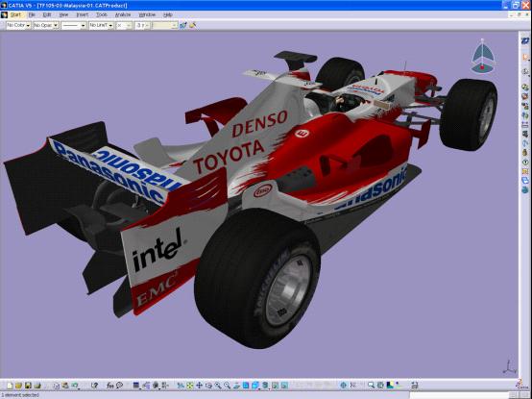Screen dimensions: 532x399
Task: Save the product with Save icon
Action: (28, 386)
